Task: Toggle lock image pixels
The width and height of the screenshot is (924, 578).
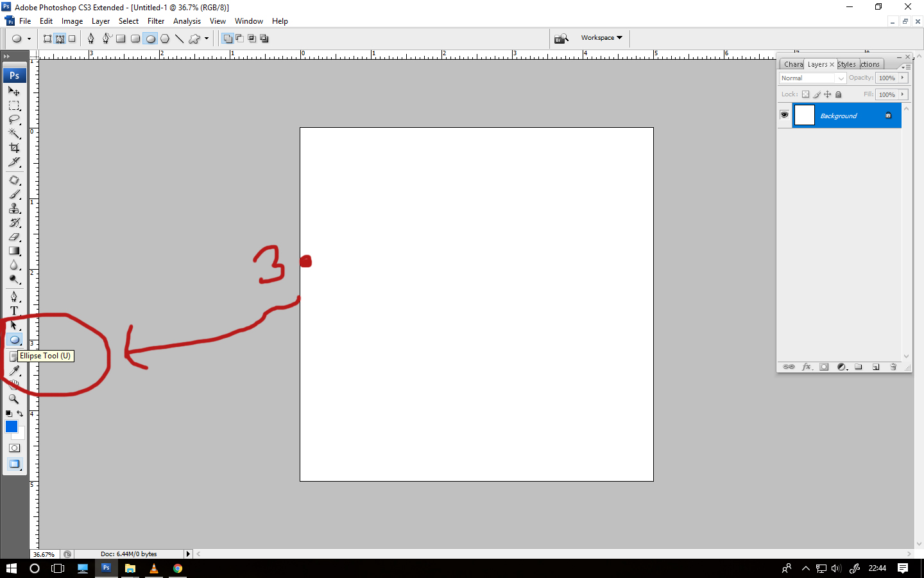Action: click(817, 94)
